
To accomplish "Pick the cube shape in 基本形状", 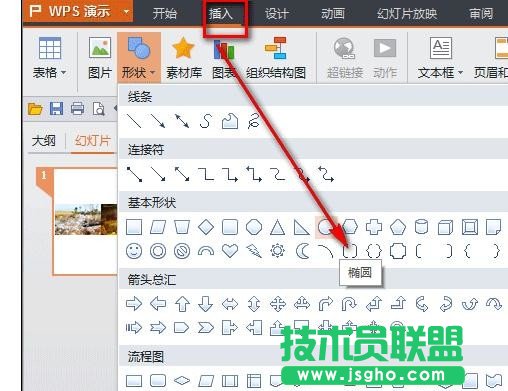I will pos(446,227).
